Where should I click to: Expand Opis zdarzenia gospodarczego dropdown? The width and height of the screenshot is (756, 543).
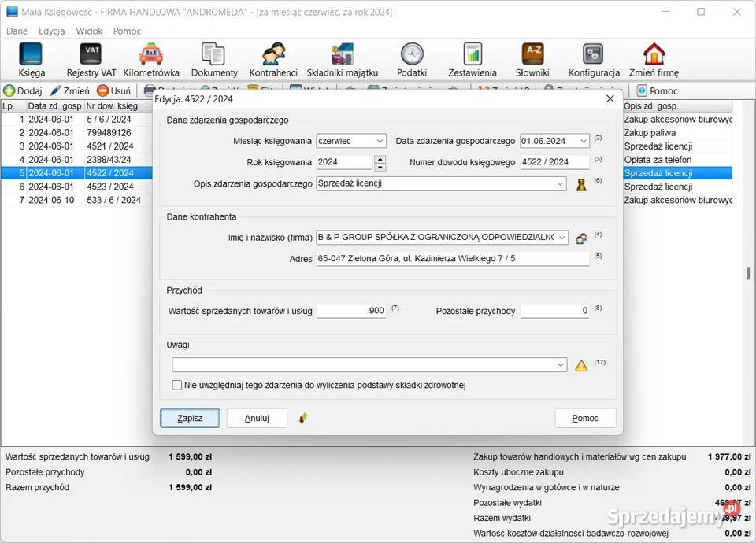[x=560, y=184]
